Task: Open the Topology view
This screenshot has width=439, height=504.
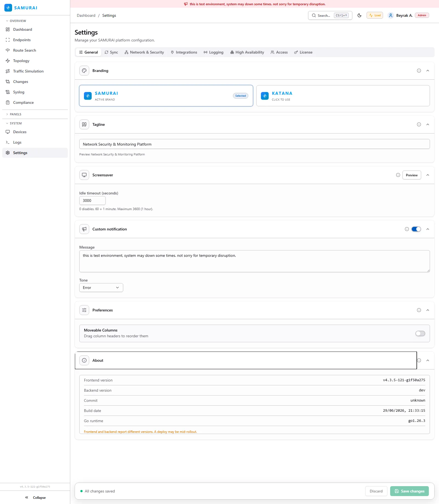Action: 35,61
